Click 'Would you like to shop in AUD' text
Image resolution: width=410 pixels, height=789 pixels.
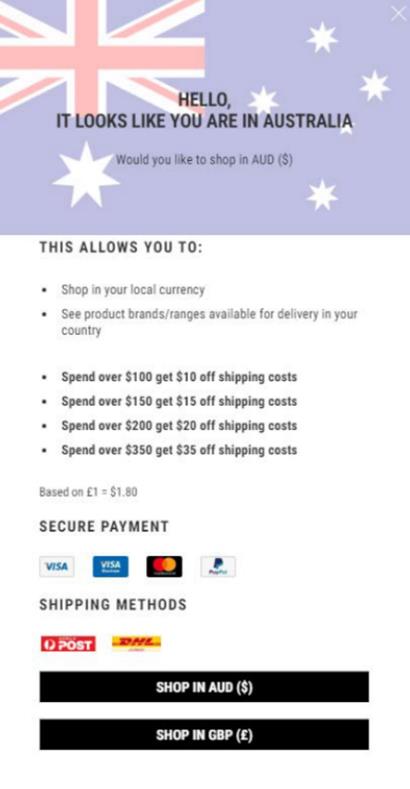point(204,160)
